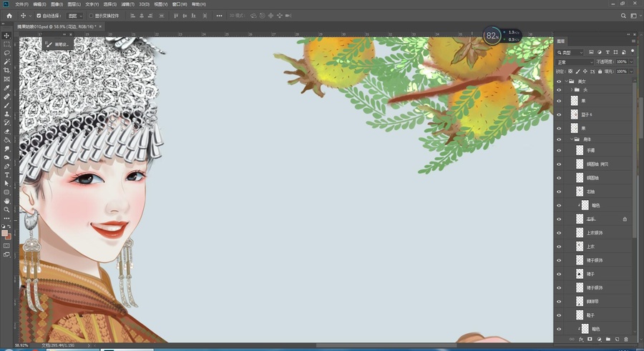The image size is (644, 351).
Task: Click the fx layer style icon
Action: pyautogui.click(x=581, y=339)
